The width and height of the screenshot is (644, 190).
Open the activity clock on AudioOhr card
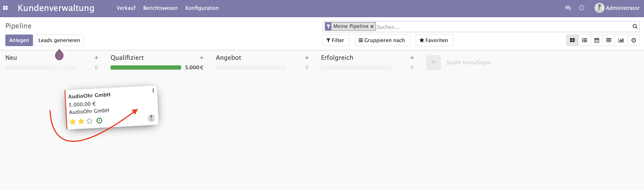pyautogui.click(x=99, y=121)
